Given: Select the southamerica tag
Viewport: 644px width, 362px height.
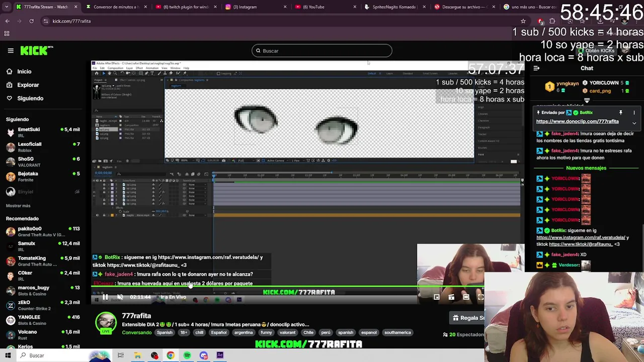Looking at the screenshot, I should [397, 332].
